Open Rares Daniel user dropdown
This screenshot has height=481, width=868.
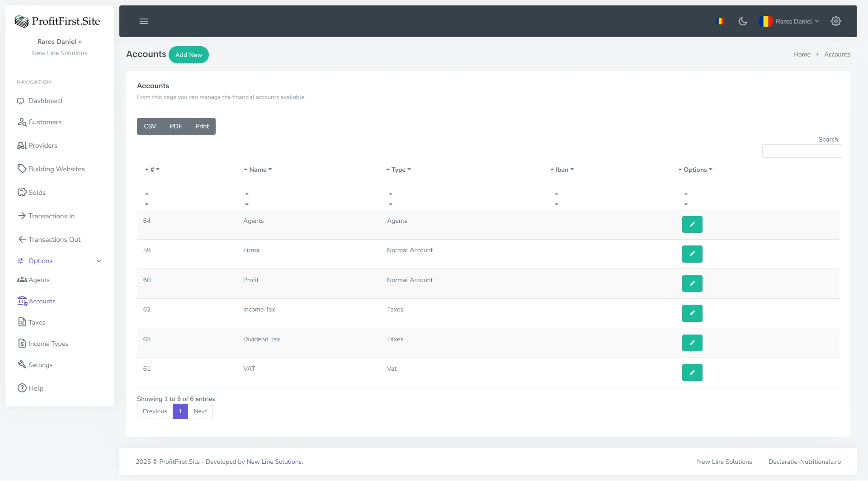coord(789,21)
